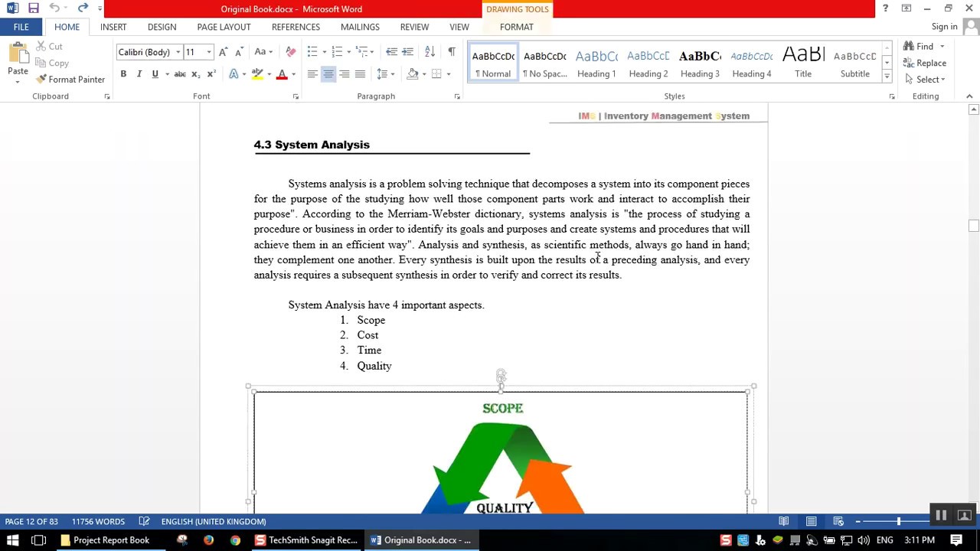The image size is (980, 551).
Task: Toggle Superscript formatting
Action: pyautogui.click(x=211, y=74)
